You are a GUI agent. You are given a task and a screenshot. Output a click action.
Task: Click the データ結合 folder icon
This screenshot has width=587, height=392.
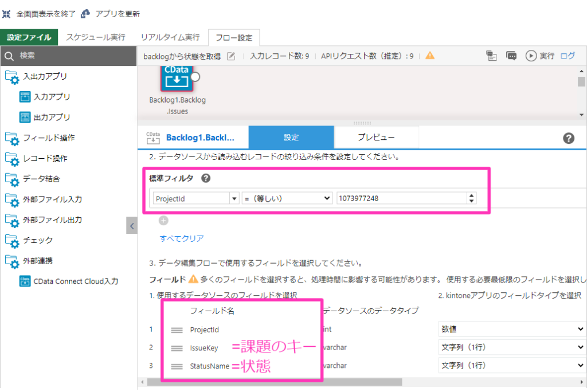click(12, 179)
